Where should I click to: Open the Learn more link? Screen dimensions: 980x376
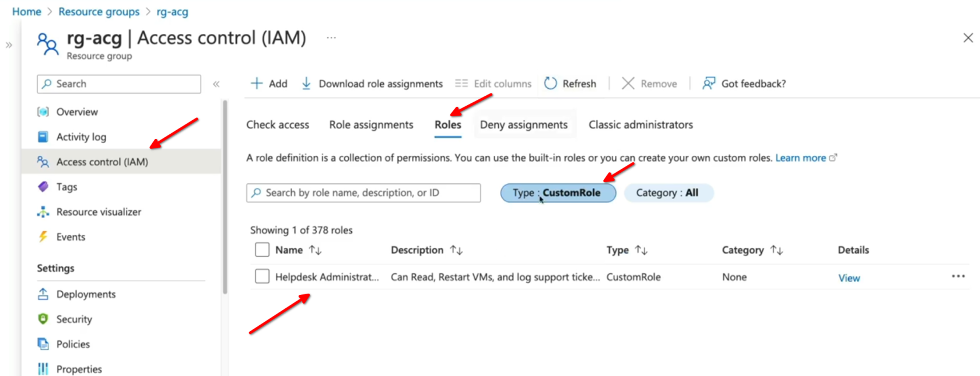click(800, 158)
